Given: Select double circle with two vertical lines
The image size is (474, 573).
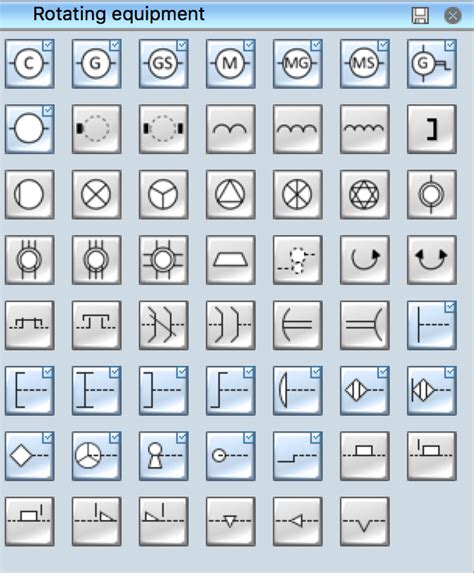Looking at the screenshot, I should pyautogui.click(x=30, y=260).
